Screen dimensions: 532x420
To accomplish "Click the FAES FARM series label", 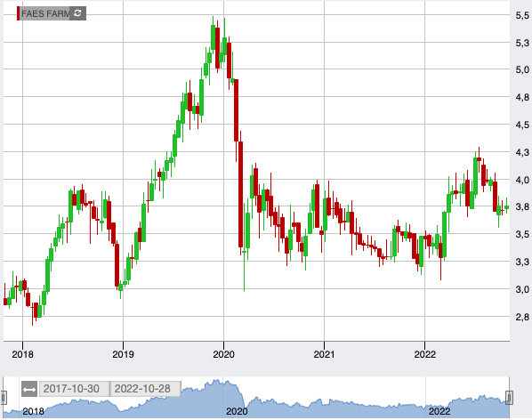I will tap(45, 13).
